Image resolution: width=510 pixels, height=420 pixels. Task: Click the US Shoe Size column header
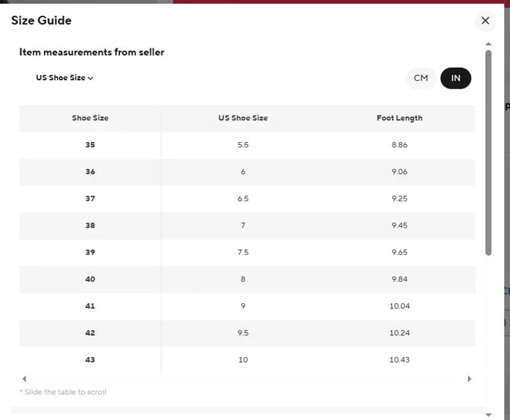(x=243, y=118)
